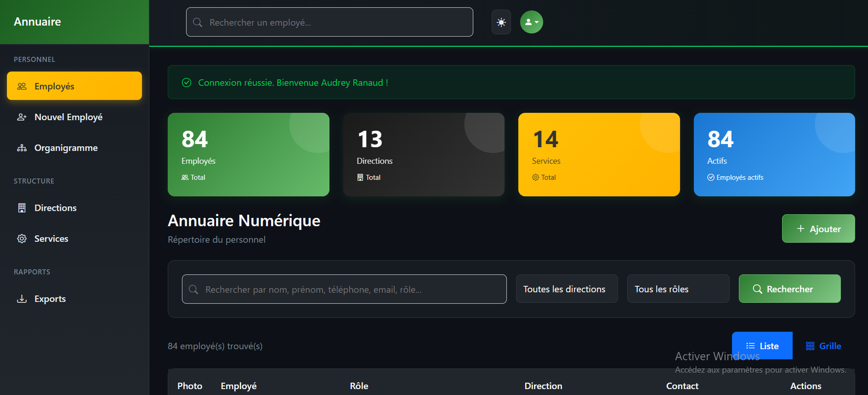Click the Contact column header

point(682,386)
